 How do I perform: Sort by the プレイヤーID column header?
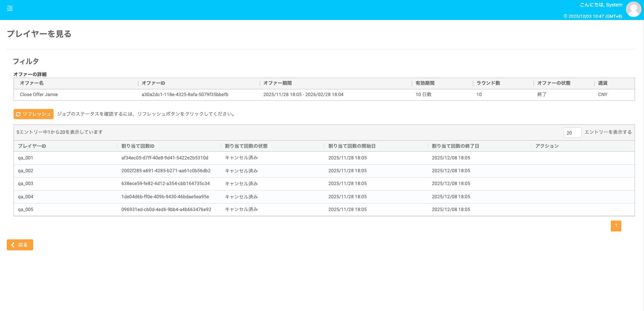tap(32, 146)
